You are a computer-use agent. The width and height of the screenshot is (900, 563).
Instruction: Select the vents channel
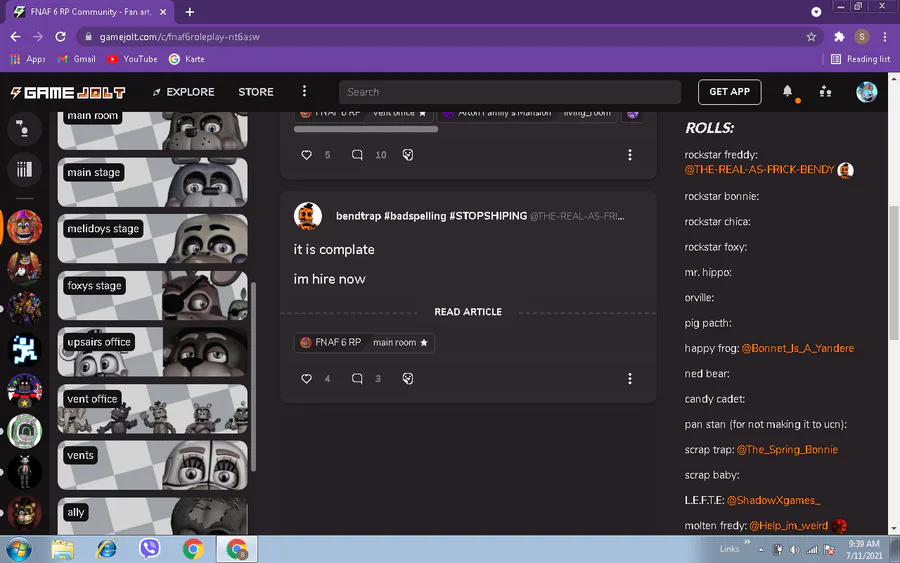pos(153,465)
